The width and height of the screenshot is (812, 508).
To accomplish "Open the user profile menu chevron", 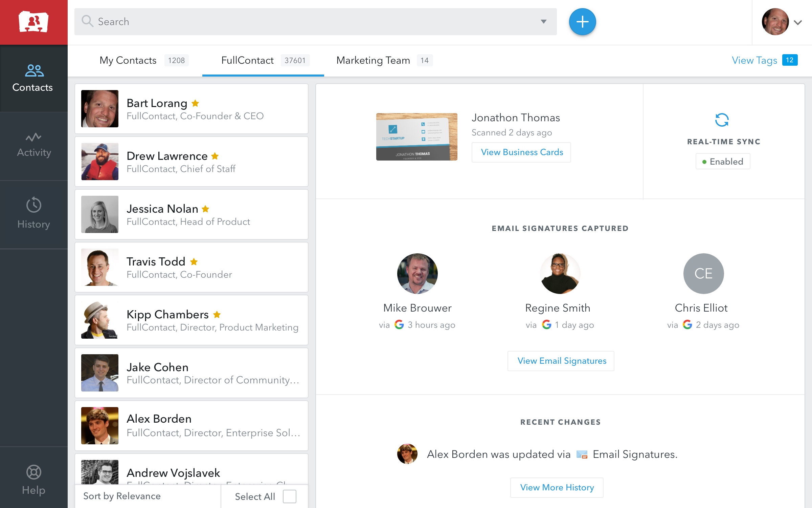I will click(798, 23).
